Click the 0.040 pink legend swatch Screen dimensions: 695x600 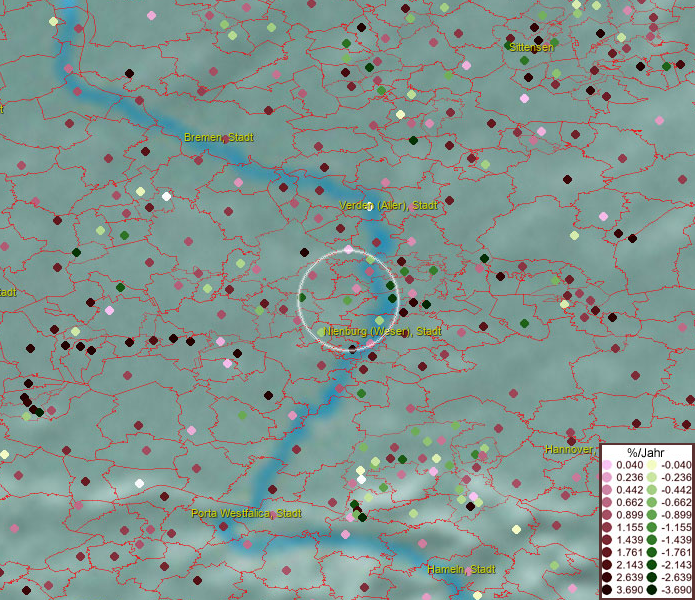point(607,465)
